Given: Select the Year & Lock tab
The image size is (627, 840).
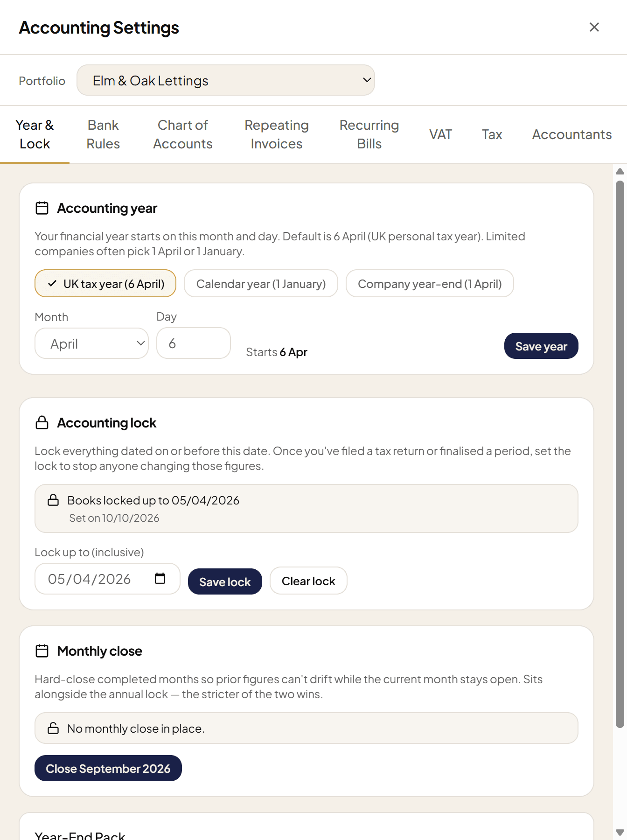Looking at the screenshot, I should click(35, 134).
